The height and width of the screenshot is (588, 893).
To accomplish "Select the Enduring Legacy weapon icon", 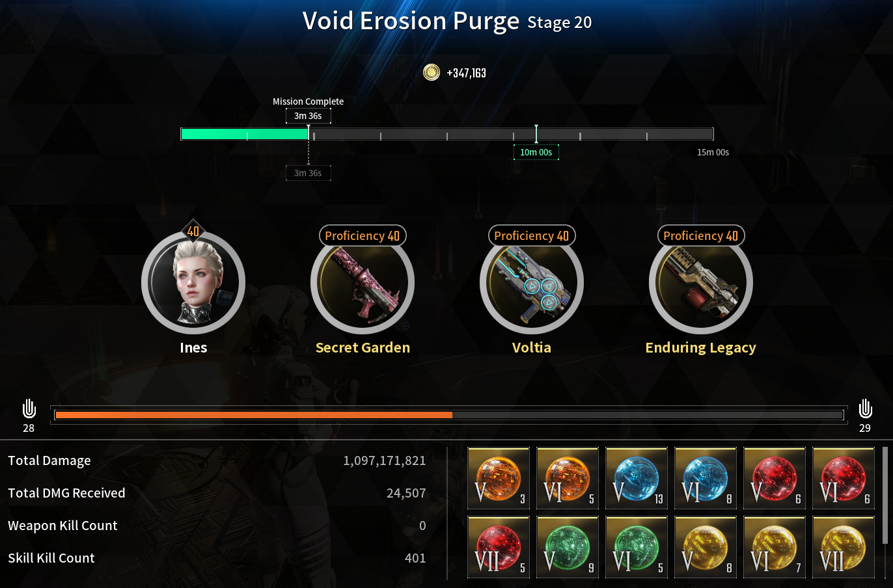I will point(701,282).
